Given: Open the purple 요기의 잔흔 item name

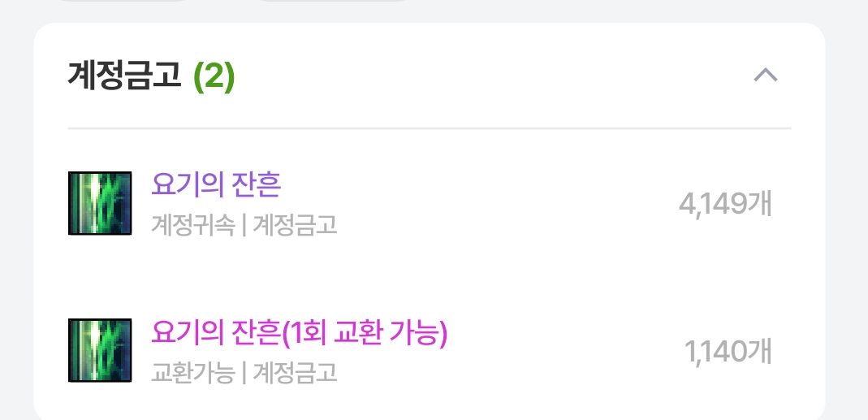Looking at the screenshot, I should 216,185.
